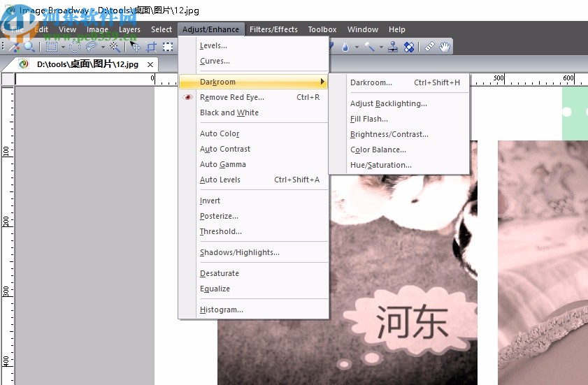Select the Ruler measure tool
This screenshot has width=588, height=385.
pos(429,47)
